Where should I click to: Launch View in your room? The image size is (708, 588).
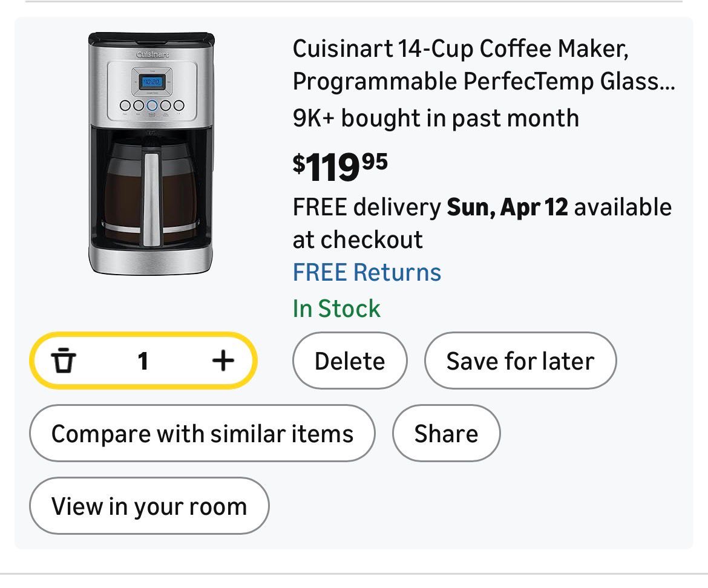(x=149, y=506)
